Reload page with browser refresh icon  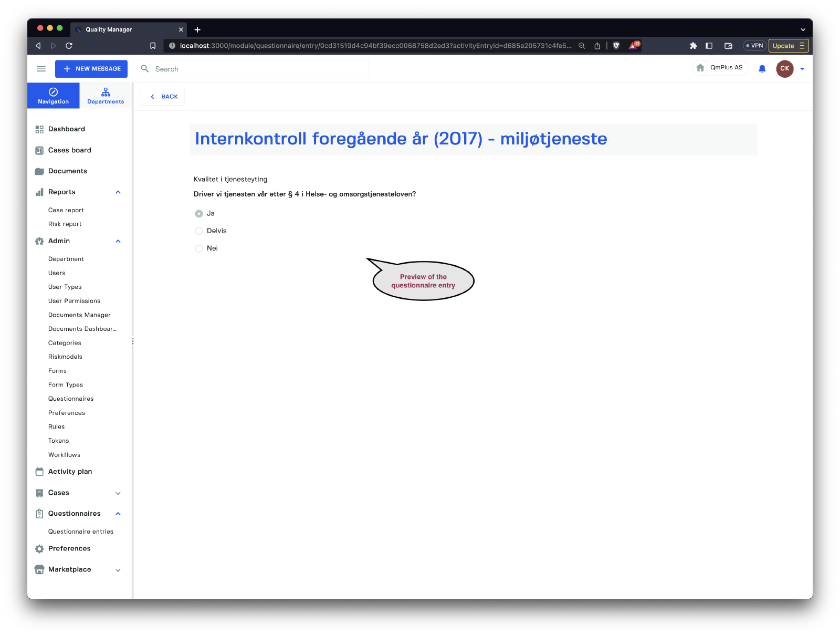coord(69,46)
